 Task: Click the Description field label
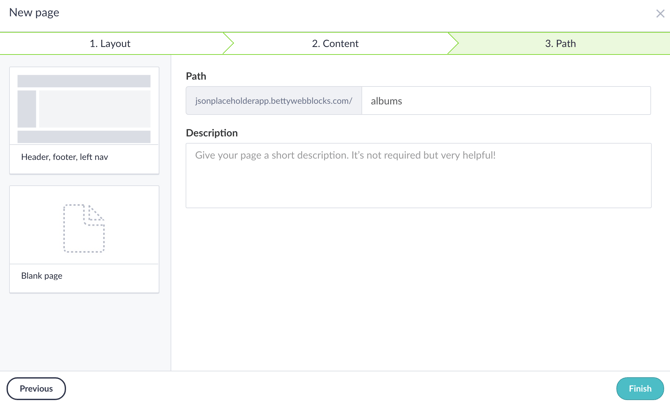coord(212,133)
